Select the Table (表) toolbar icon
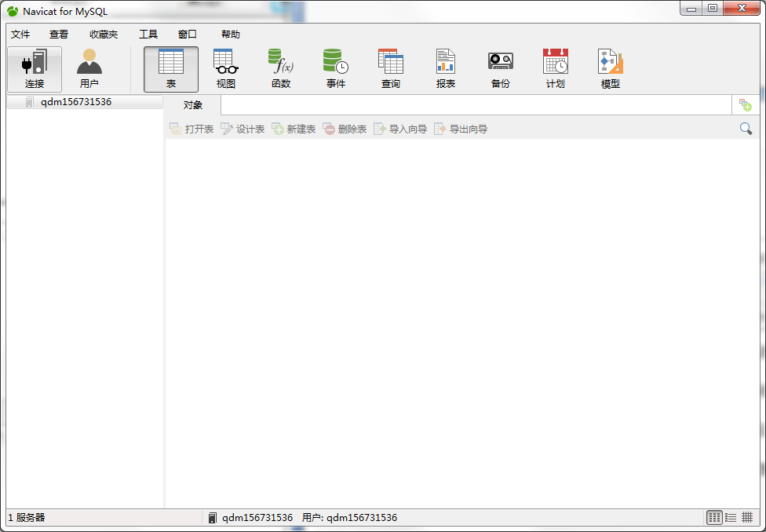Screen dimensions: 766x532 point(171,69)
